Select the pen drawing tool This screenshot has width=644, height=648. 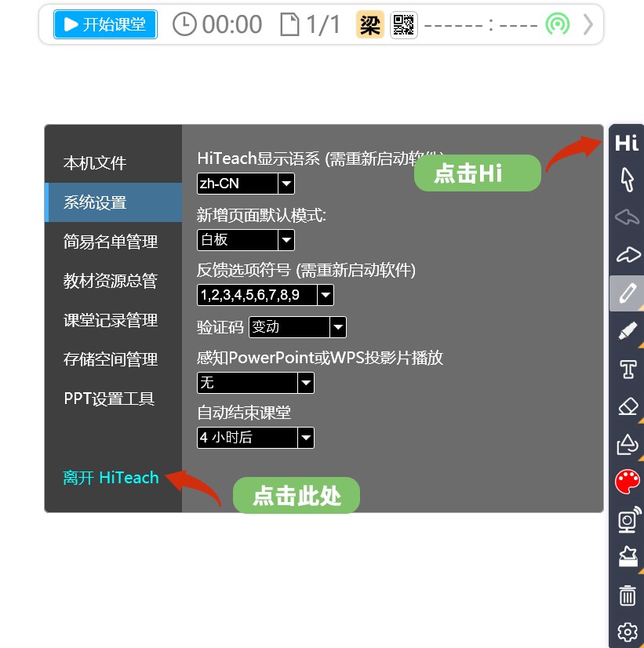point(627,293)
